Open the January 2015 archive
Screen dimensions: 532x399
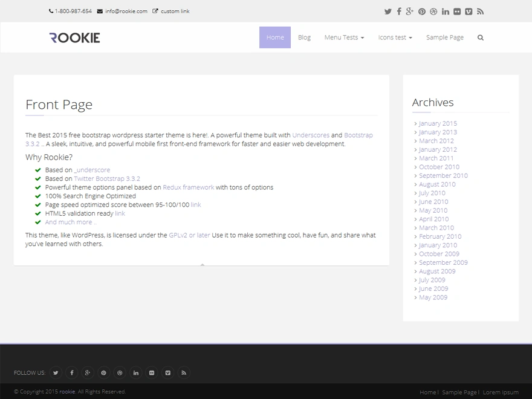(438, 123)
